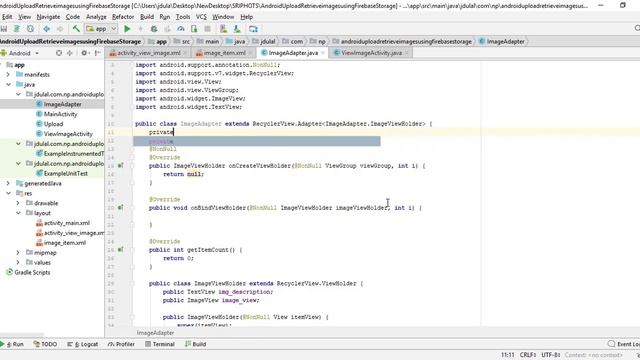Switch to ViewImageActivity.java tab
The image size is (640, 360).
click(371, 53)
